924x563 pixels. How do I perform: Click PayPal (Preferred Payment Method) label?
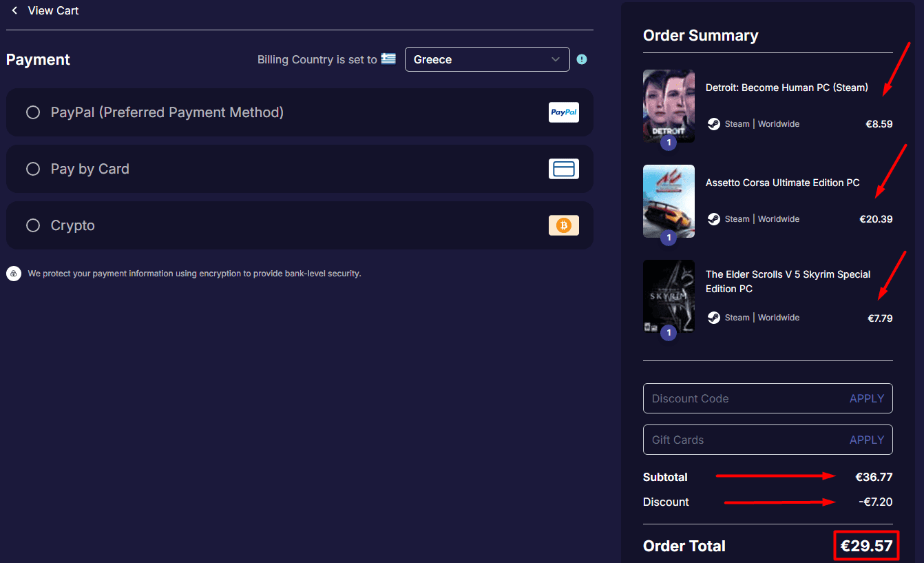(x=167, y=112)
